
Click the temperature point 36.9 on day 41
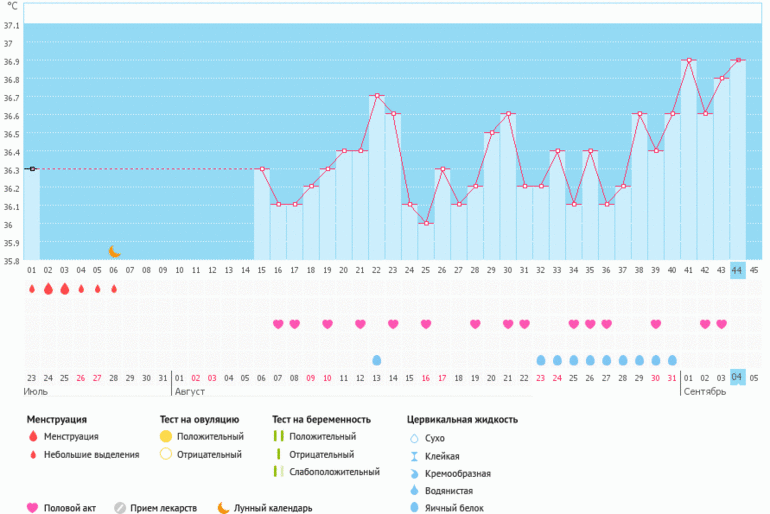coord(689,60)
